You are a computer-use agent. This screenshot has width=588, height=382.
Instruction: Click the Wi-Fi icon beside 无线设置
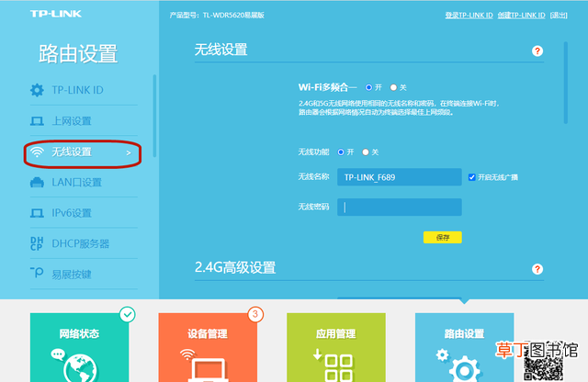click(x=37, y=152)
